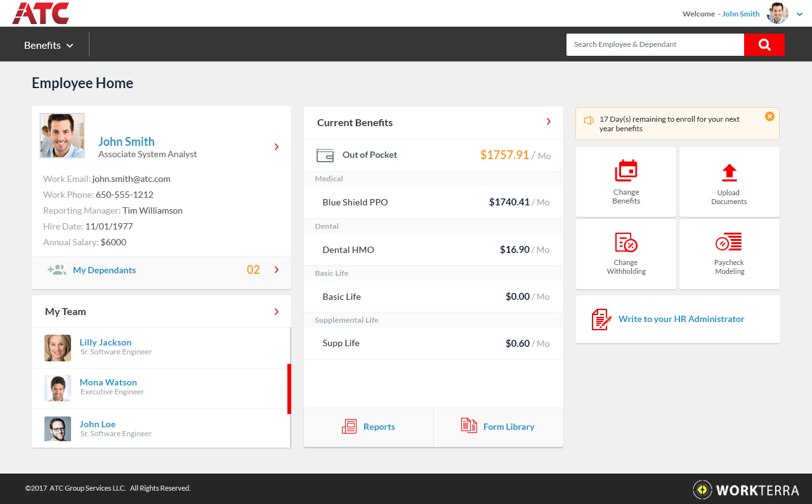Click John Smith's profile photo thumbnail
Image resolution: width=812 pixels, height=504 pixels.
click(x=62, y=136)
